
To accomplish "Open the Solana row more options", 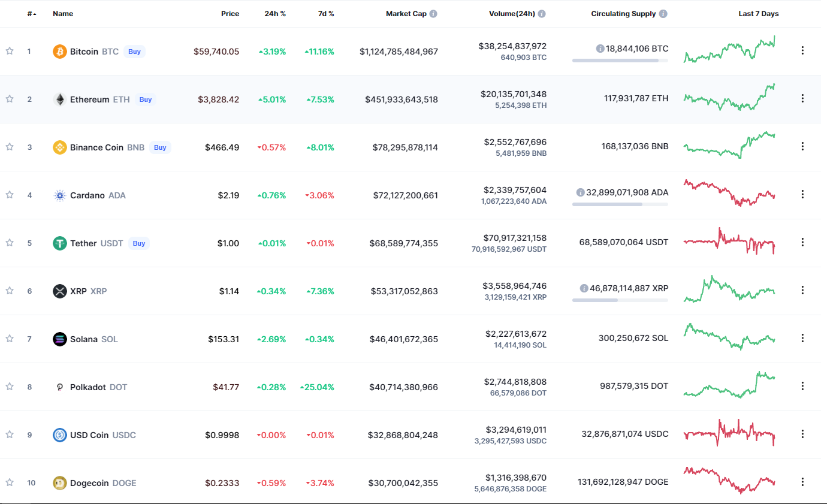I will point(803,338).
